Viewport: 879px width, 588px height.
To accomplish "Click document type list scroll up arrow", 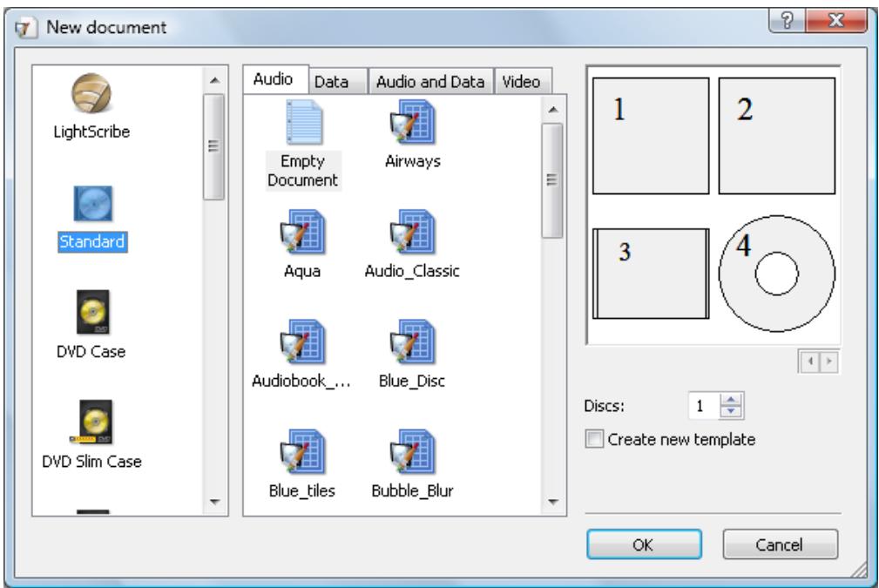I will (214, 80).
